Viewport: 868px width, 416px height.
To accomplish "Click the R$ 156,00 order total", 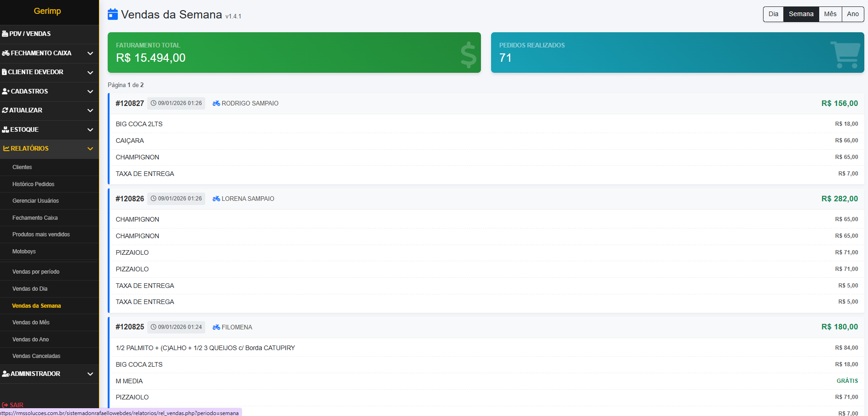I will 839,104.
